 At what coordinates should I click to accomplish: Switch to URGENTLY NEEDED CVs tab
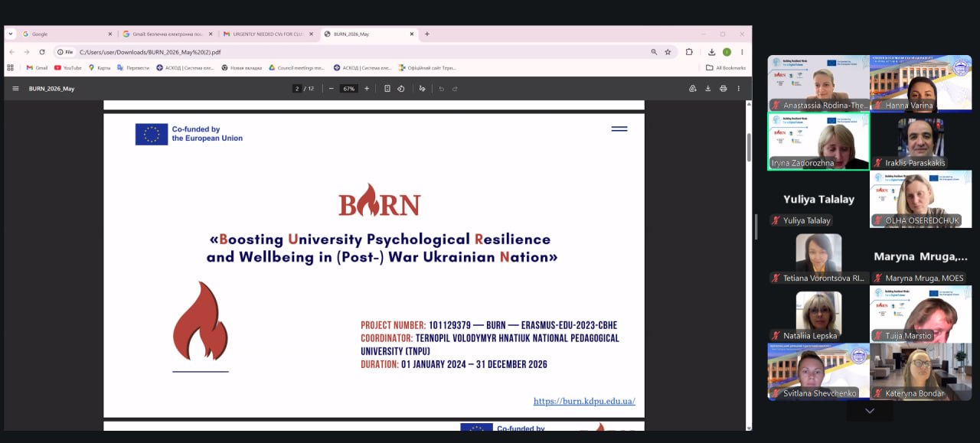pos(267,34)
